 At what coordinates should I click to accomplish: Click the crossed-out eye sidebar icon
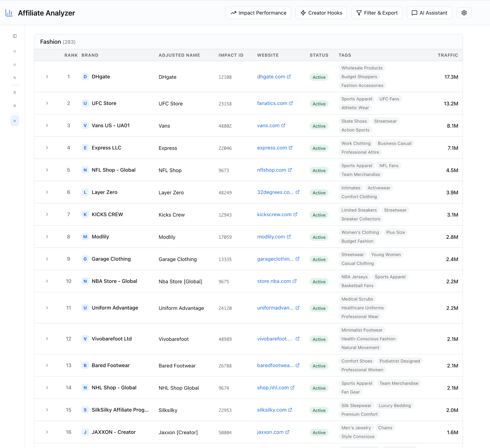coord(15,78)
